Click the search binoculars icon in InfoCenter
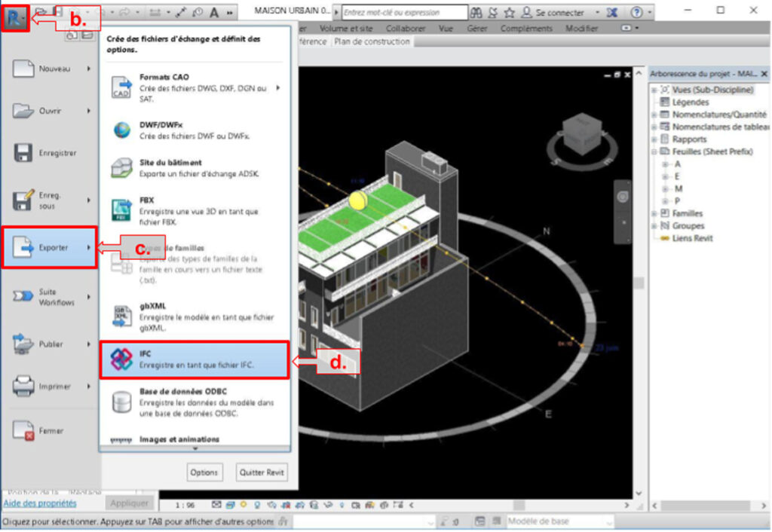This screenshot has width=772, height=532. tap(476, 12)
